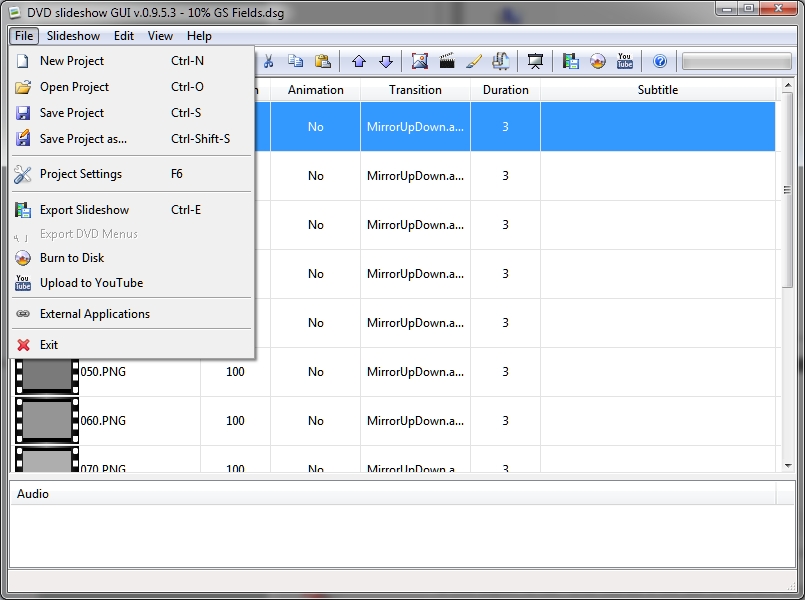Select the 050.PNG filmstrip thumbnail

[47, 375]
